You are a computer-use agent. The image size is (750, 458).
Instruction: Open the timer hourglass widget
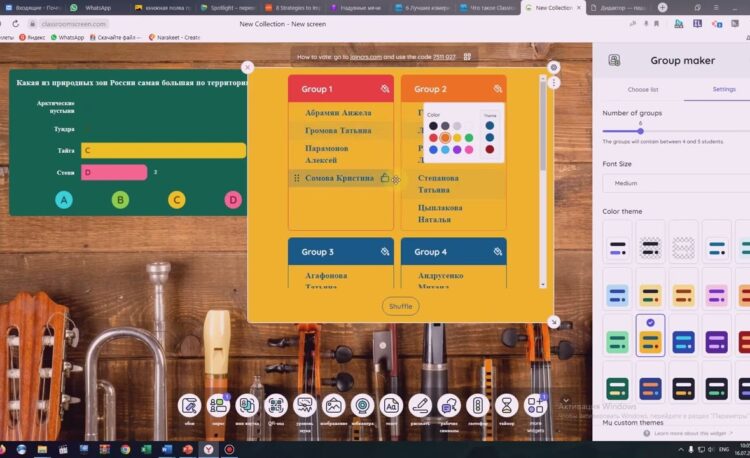[x=507, y=406]
